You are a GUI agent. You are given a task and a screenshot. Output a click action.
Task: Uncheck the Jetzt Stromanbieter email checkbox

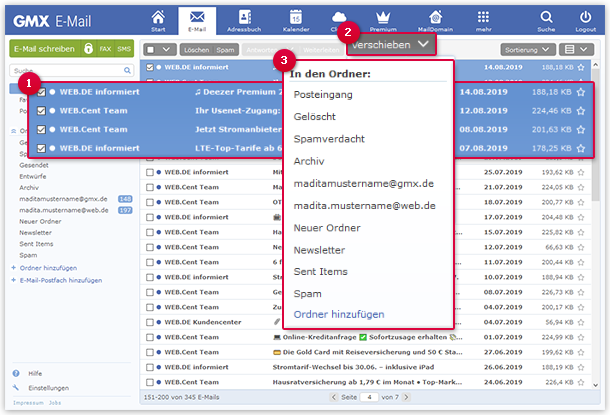tap(41, 130)
